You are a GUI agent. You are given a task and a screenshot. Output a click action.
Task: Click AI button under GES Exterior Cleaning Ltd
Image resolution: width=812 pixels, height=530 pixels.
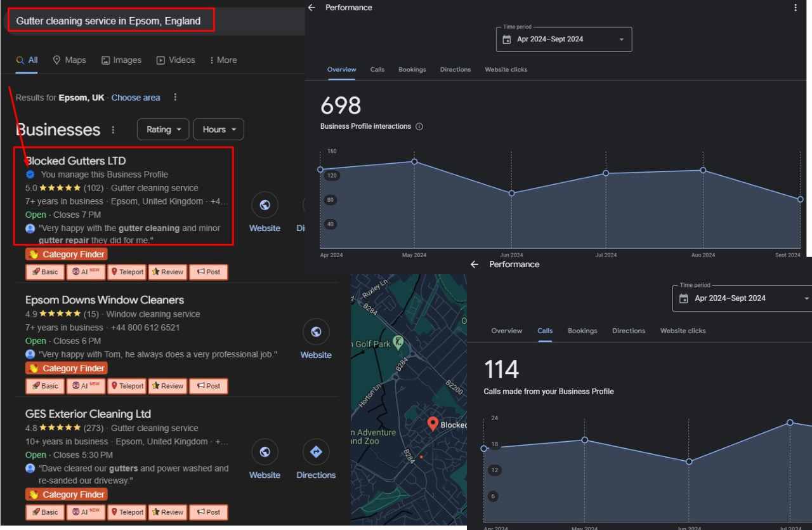86,512
